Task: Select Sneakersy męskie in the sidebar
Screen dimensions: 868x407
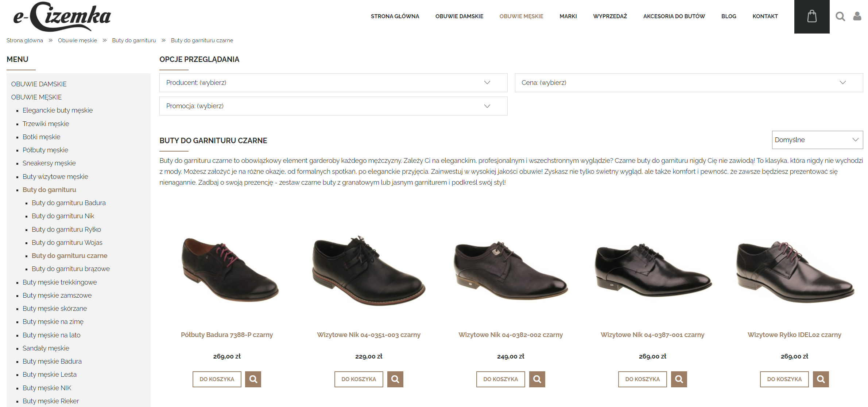Action: [x=49, y=163]
